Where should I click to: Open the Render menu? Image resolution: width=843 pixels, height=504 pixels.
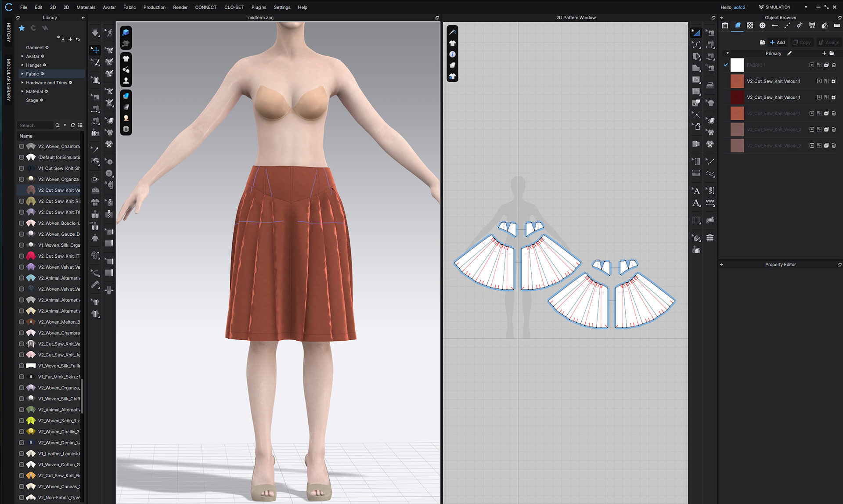coord(180,7)
